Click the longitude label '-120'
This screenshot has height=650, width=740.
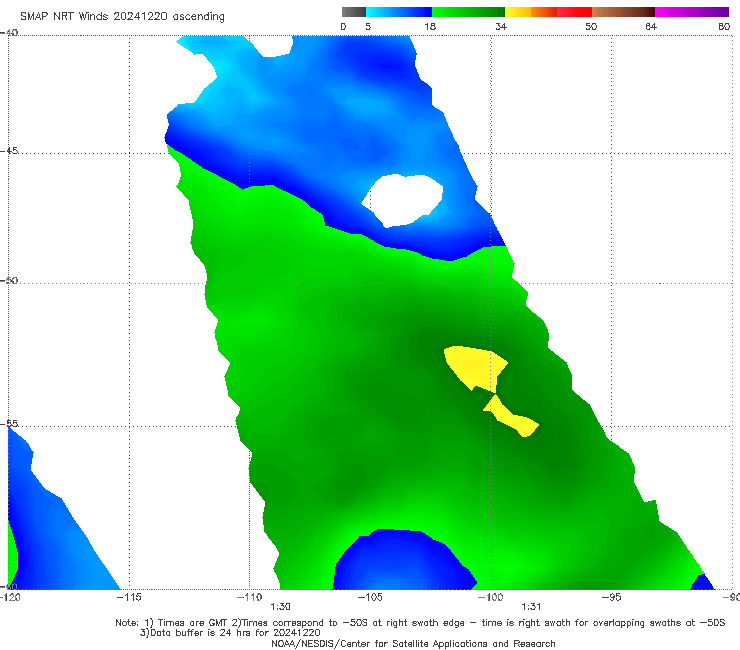pos(10,597)
